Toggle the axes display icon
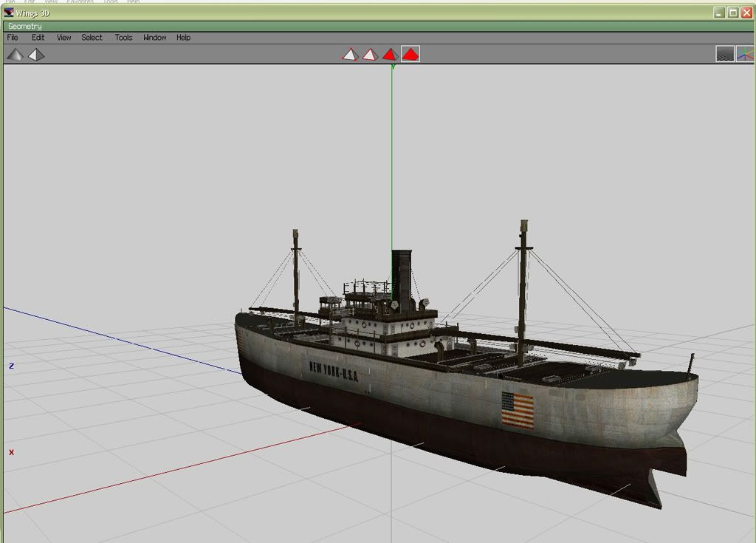The height and width of the screenshot is (543, 756). (745, 54)
